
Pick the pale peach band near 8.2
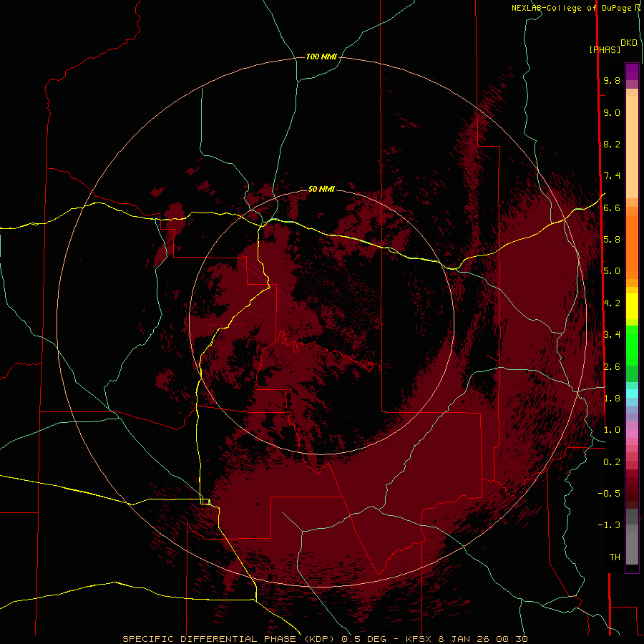coord(632,147)
